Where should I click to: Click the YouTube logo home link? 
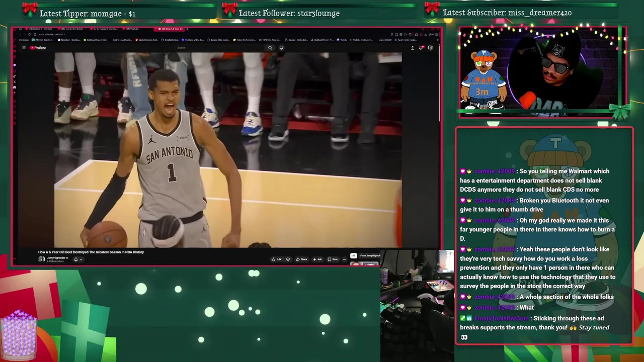coord(38,48)
